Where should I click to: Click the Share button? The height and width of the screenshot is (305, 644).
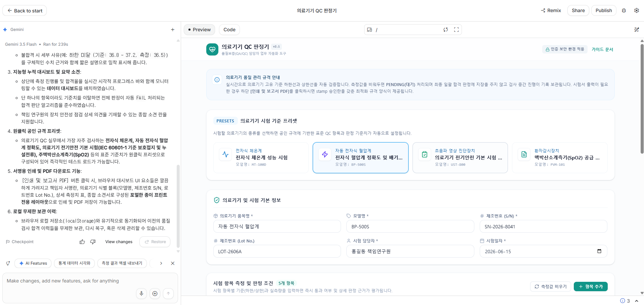pyautogui.click(x=578, y=10)
